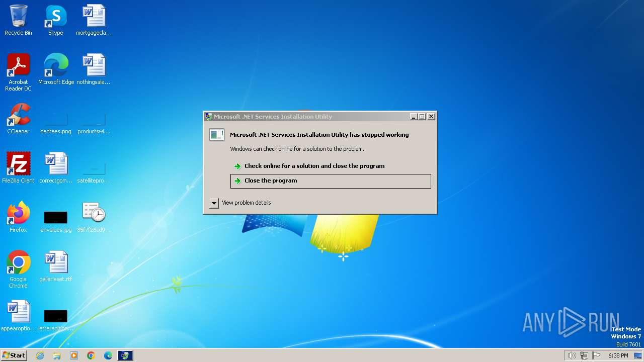644x362 pixels.
Task: Open Windows Explorer from the taskbar
Action: [57, 355]
